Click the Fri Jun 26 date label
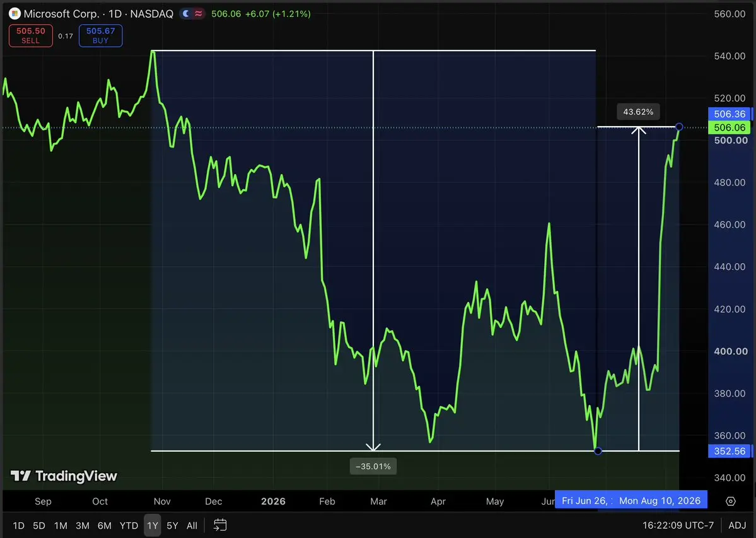 point(584,500)
